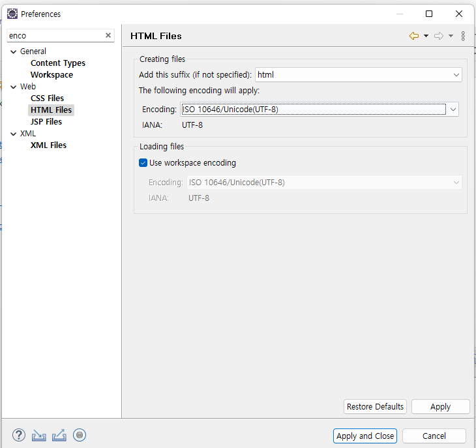Viewport: 476px width, 448px height.
Task: Close the Preferences dialog
Action: (x=459, y=14)
